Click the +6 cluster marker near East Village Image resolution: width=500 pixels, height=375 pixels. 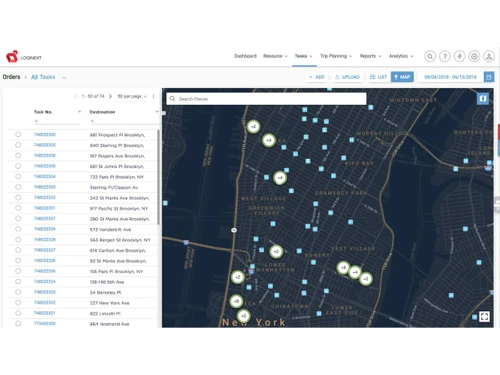coord(343,267)
